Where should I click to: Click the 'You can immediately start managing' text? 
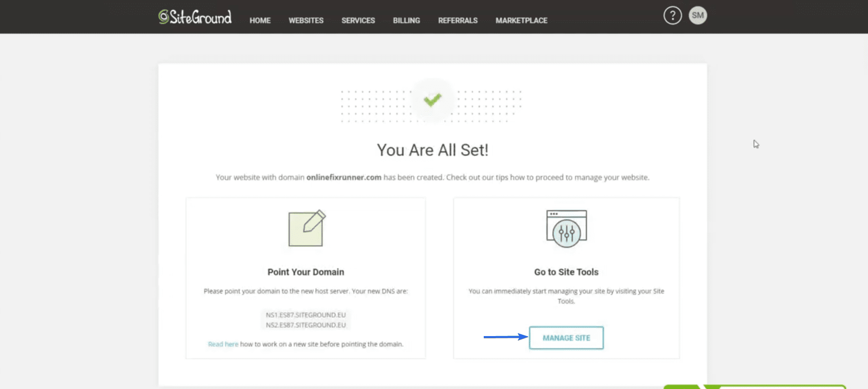566,296
